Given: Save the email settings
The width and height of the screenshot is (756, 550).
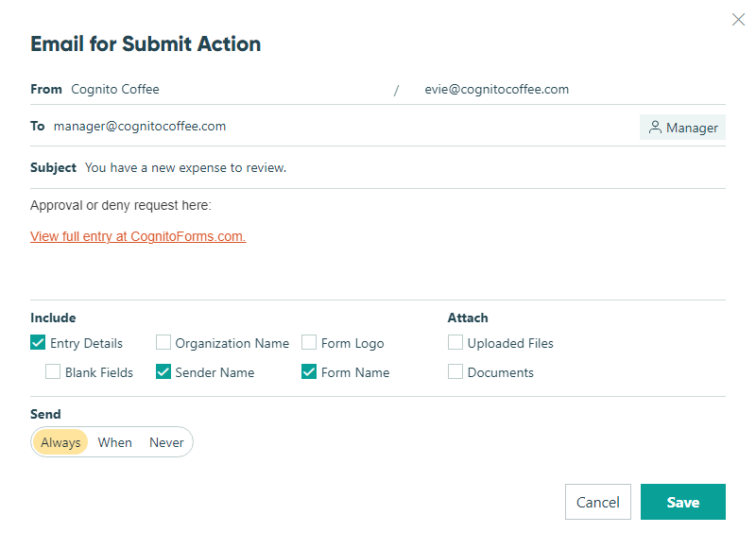Looking at the screenshot, I should coord(682,502).
